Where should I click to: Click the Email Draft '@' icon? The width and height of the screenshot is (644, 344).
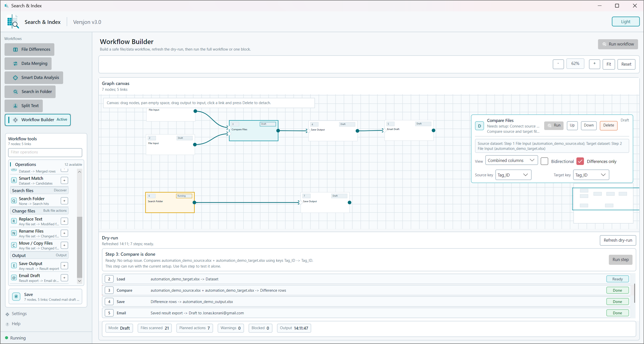point(14,278)
